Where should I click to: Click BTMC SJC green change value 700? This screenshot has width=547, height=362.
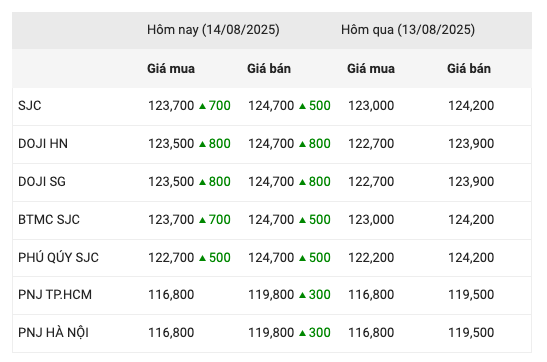(220, 220)
